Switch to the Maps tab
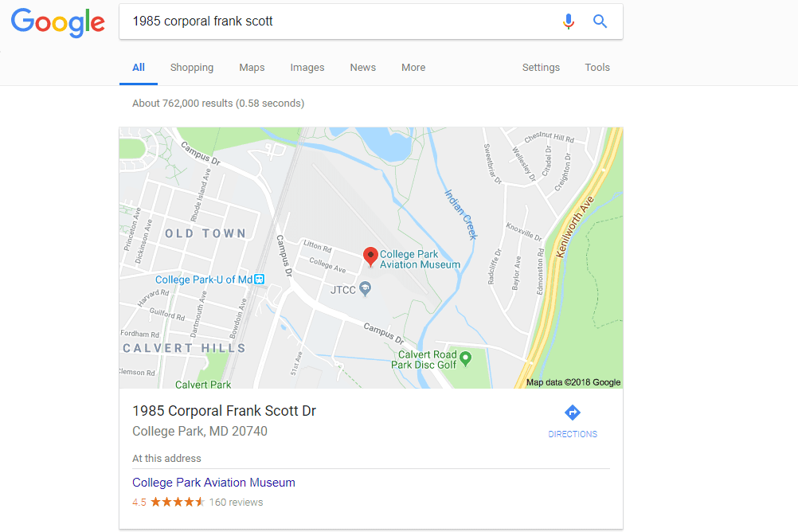The width and height of the screenshot is (798, 532). tap(252, 68)
